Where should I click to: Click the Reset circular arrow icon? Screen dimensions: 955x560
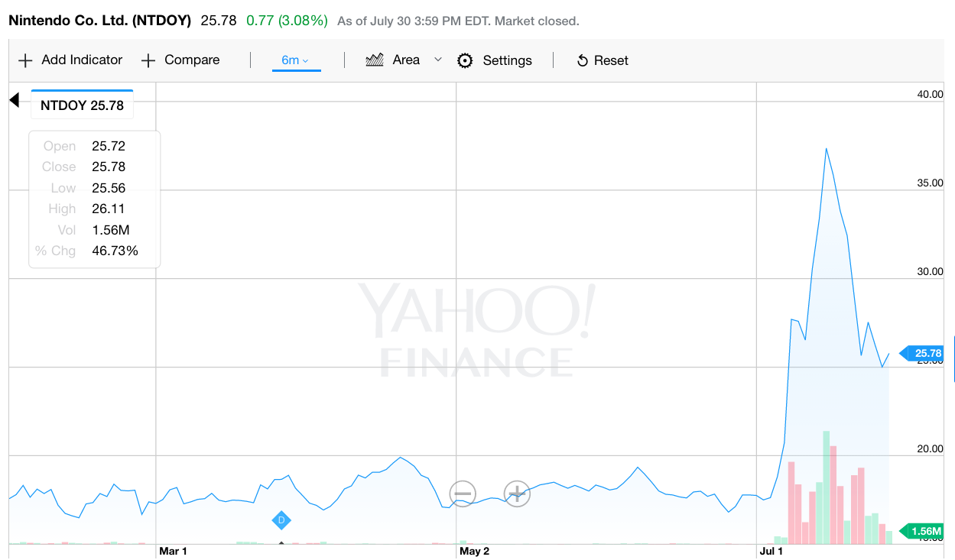(583, 60)
